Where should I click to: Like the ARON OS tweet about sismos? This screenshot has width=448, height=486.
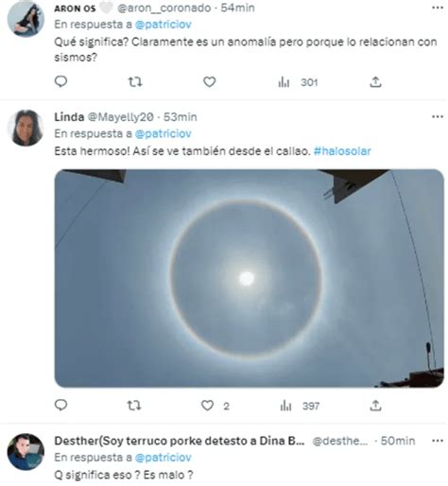pyautogui.click(x=209, y=82)
